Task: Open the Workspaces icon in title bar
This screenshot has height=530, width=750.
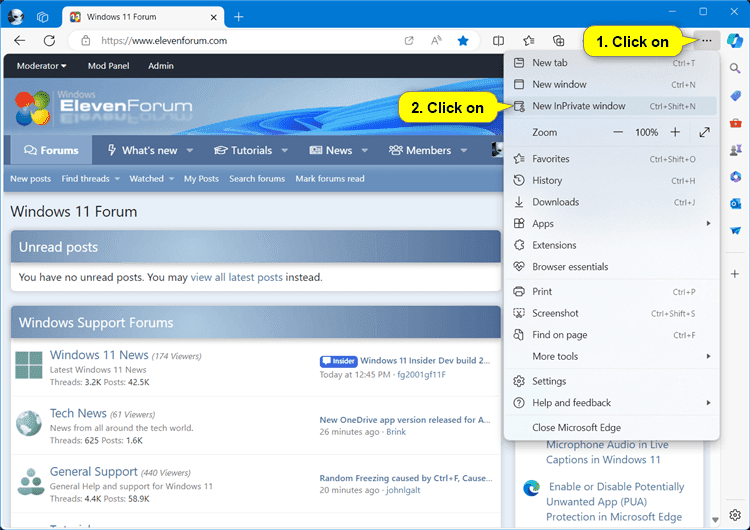Action: (43, 17)
